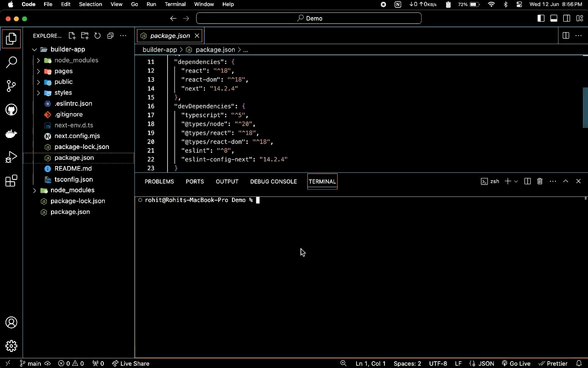Viewport: 588px width, 368px height.
Task: Expand the public folder
Action: point(39,82)
